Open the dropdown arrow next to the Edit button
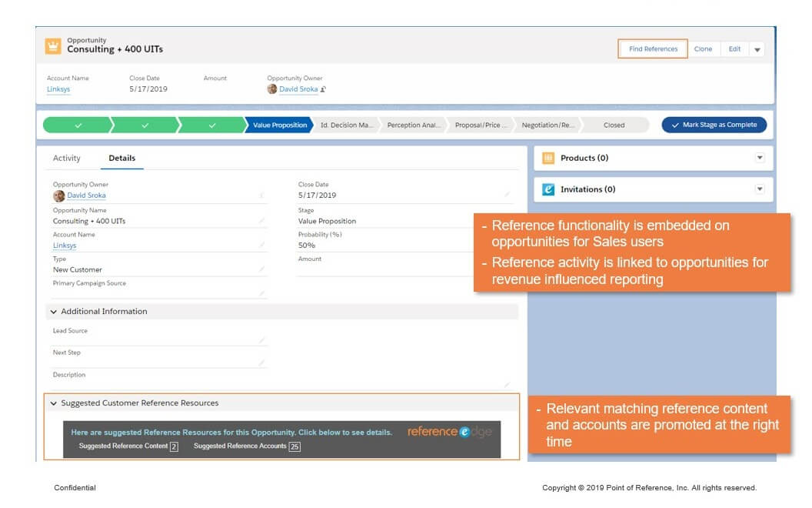The width and height of the screenshot is (812, 508). click(757, 48)
